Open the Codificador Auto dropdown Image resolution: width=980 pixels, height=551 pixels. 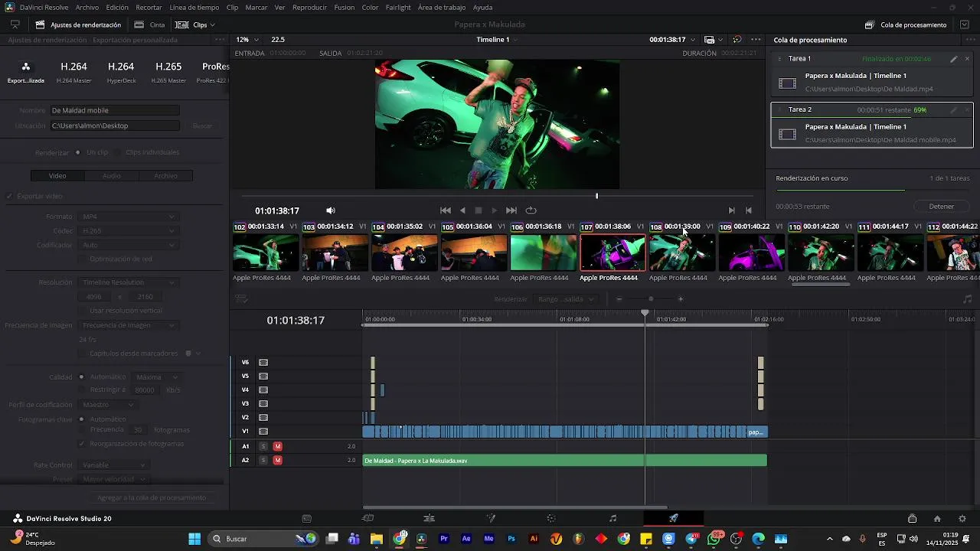(x=129, y=245)
